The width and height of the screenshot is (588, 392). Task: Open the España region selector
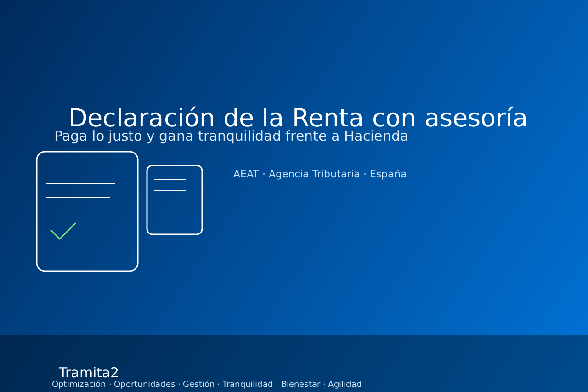coord(388,174)
